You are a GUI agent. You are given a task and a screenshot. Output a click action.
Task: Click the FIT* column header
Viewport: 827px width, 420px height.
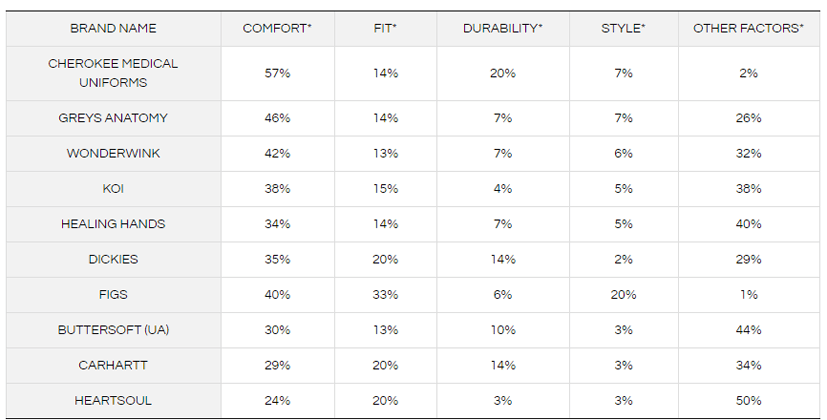pyautogui.click(x=385, y=28)
